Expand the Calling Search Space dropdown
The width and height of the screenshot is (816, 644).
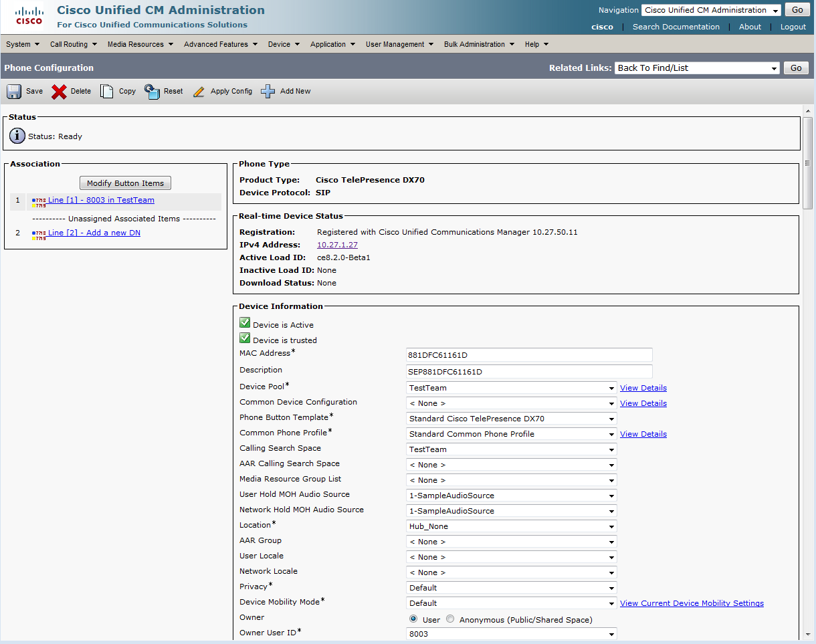click(x=512, y=449)
